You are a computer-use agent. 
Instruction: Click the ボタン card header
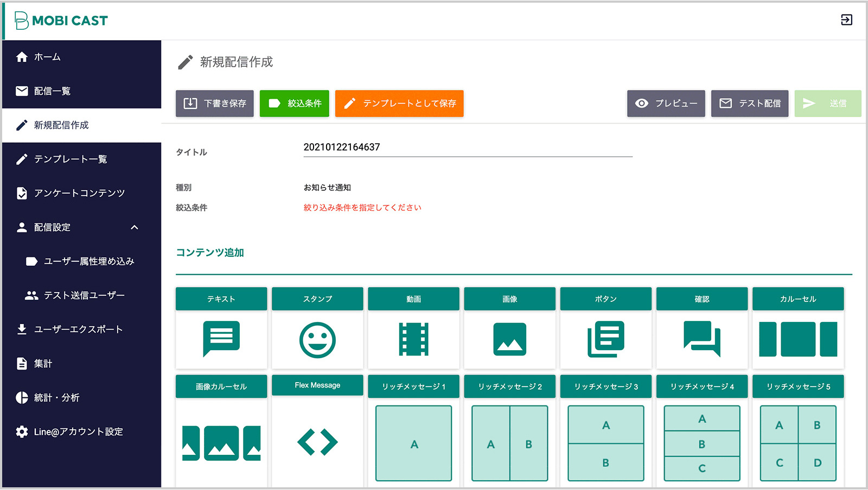pyautogui.click(x=605, y=299)
